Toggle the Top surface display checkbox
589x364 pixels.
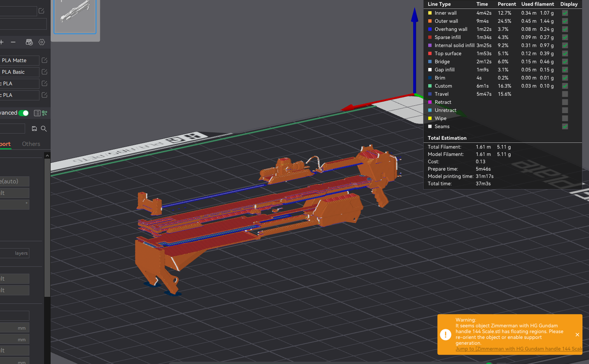point(565,53)
